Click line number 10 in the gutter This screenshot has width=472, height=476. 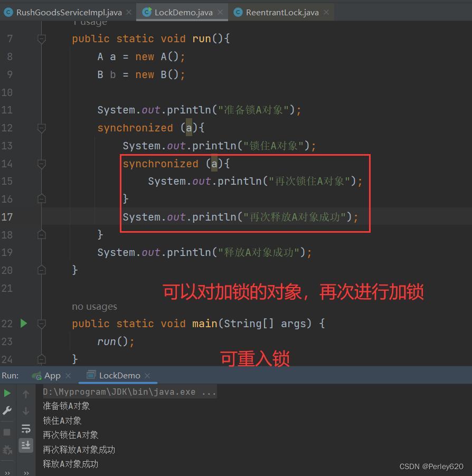pyautogui.click(x=7, y=92)
